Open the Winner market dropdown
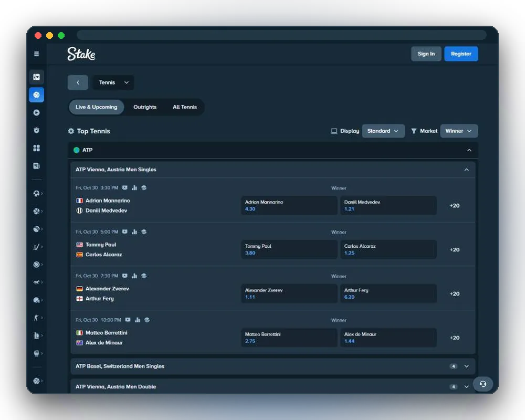Screen dimensions: 525x420 pyautogui.click(x=459, y=131)
